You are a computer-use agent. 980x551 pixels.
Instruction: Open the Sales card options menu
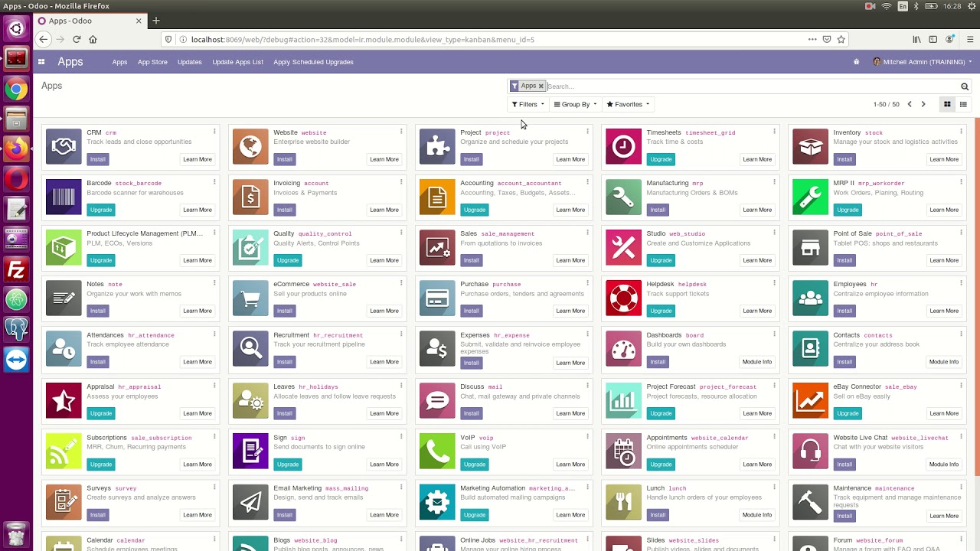(x=587, y=233)
